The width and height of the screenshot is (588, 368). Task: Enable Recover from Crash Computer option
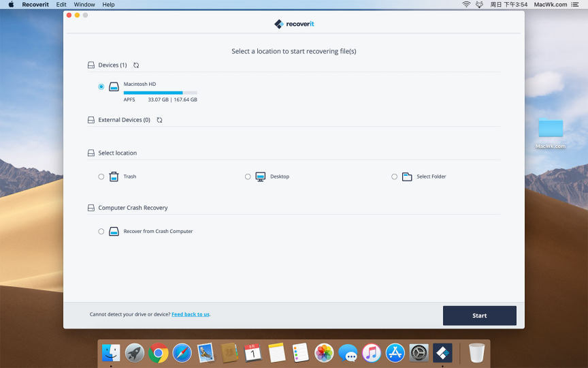(101, 232)
